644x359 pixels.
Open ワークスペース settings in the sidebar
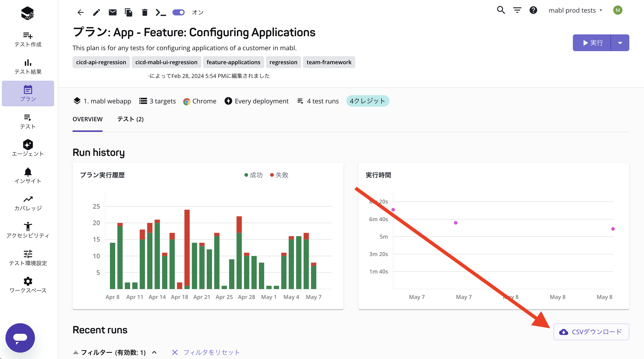[x=28, y=285]
